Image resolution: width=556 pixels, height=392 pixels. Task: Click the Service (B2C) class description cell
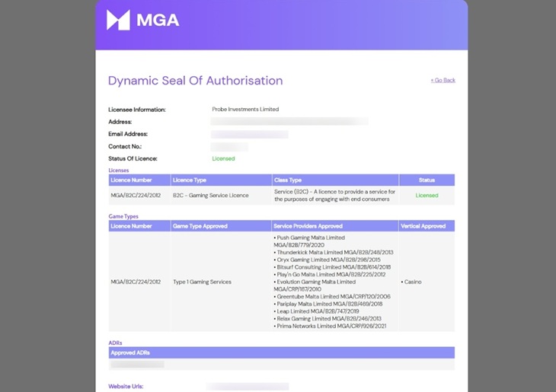click(x=334, y=196)
